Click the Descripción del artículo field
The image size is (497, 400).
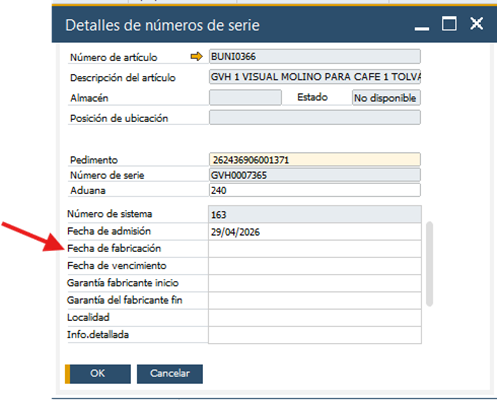(x=315, y=77)
